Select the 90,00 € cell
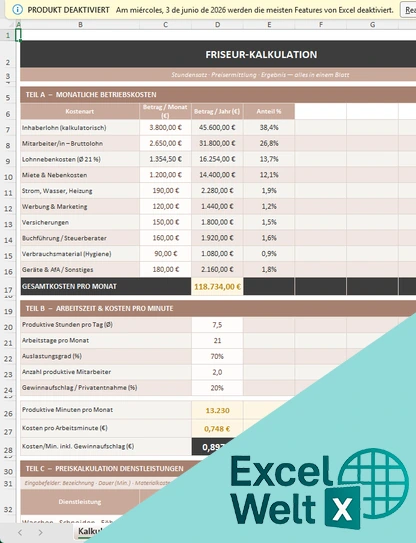The height and width of the screenshot is (543, 416). point(166,254)
